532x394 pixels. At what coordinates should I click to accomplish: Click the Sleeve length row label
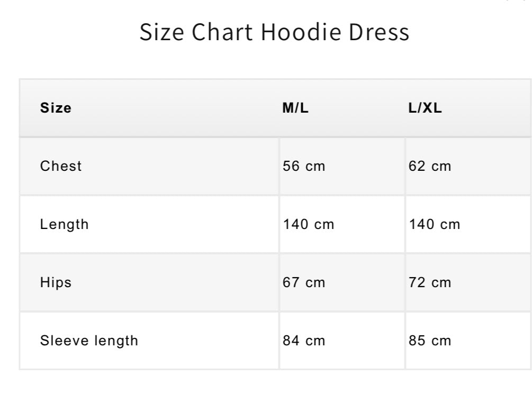pyautogui.click(x=89, y=341)
